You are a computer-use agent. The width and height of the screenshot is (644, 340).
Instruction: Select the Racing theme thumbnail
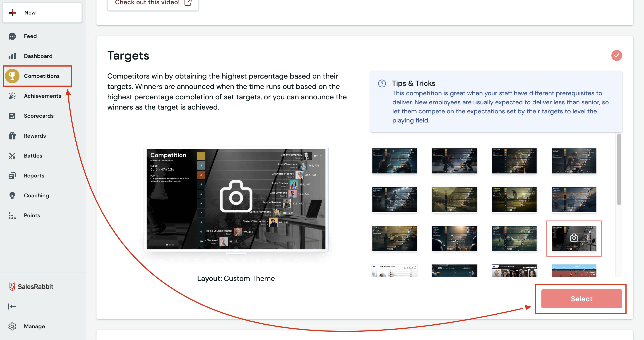tap(394, 238)
